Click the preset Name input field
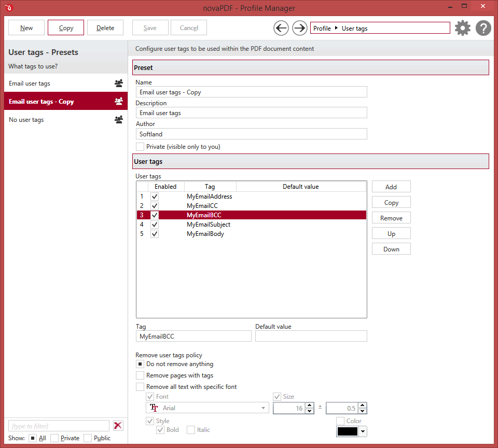The width and height of the screenshot is (498, 448). coord(252,92)
